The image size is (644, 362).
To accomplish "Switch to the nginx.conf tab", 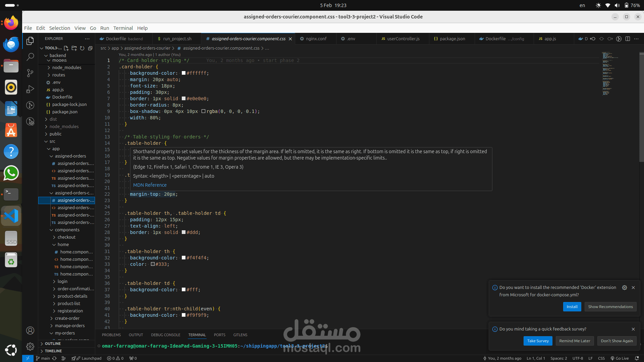I will click(316, 39).
